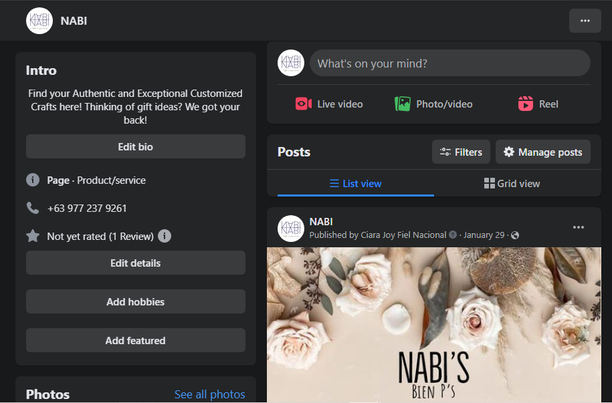Click the Edit bio button
The width and height of the screenshot is (612, 403).
point(135,147)
